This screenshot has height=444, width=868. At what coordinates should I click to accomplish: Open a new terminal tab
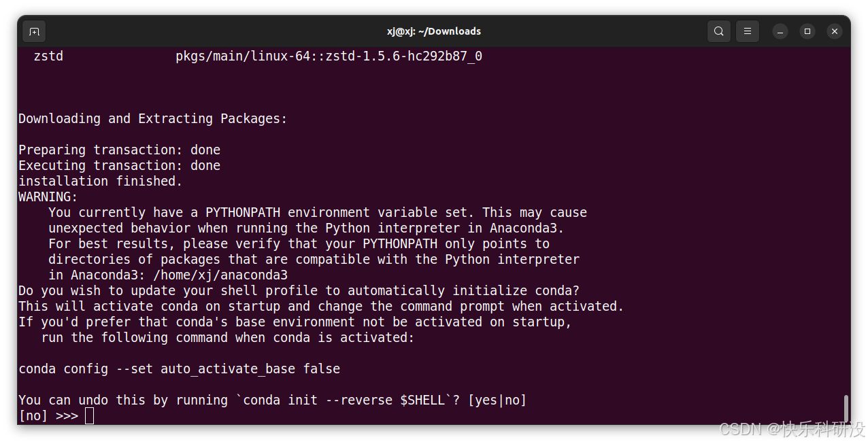point(34,31)
